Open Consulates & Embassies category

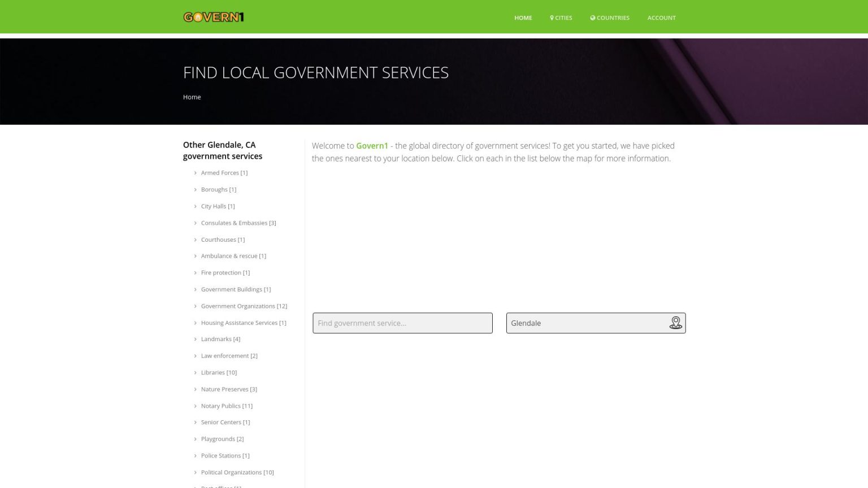click(x=238, y=223)
